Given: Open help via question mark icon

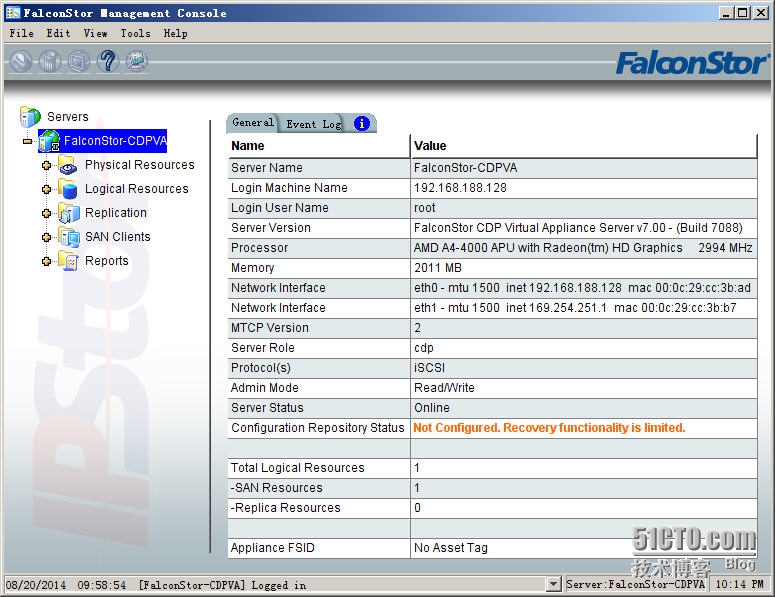Looking at the screenshot, I should tap(108, 62).
